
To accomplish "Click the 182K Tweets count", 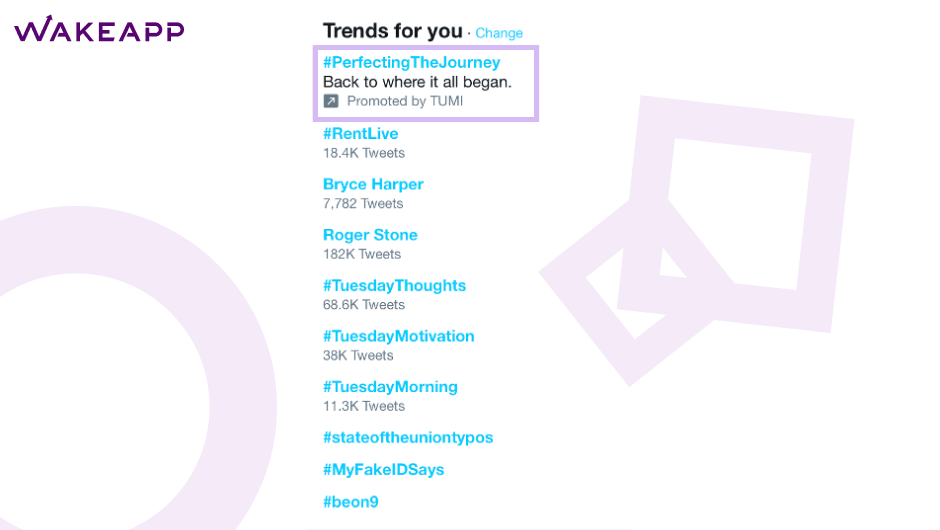I will 361,254.
